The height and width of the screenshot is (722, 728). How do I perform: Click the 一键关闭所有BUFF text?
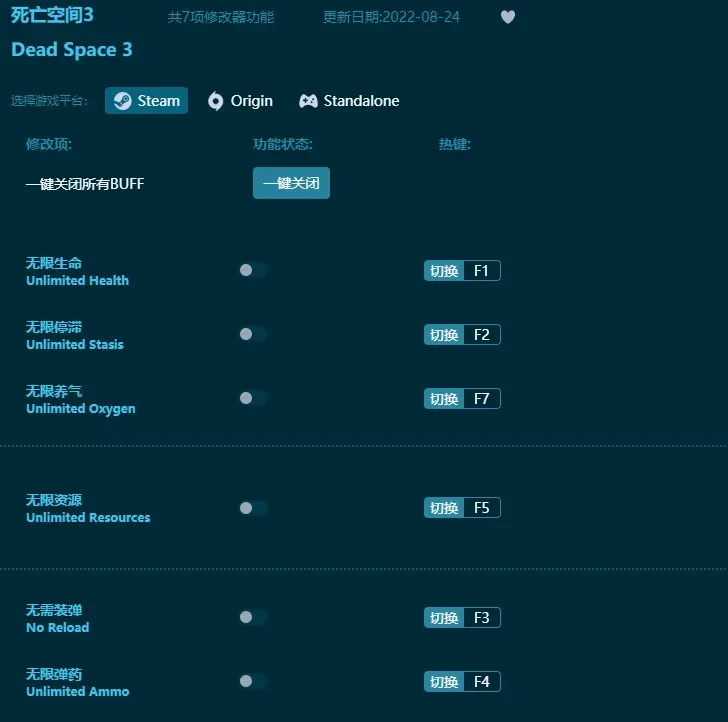click(x=85, y=184)
